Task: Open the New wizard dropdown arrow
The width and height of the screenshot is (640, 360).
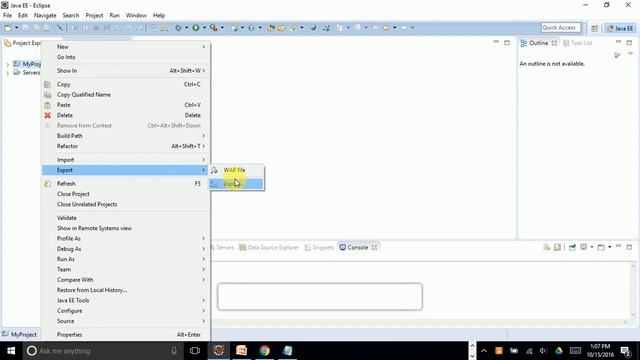Action: 17,28
